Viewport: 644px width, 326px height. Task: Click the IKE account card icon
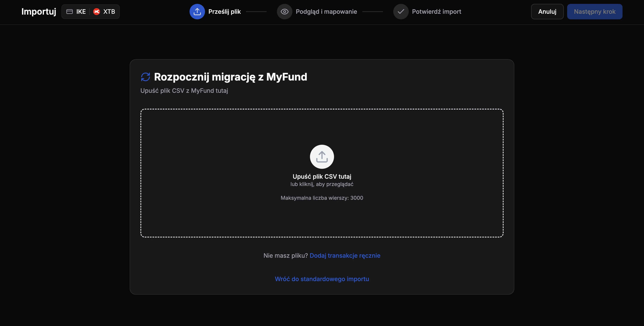click(70, 12)
